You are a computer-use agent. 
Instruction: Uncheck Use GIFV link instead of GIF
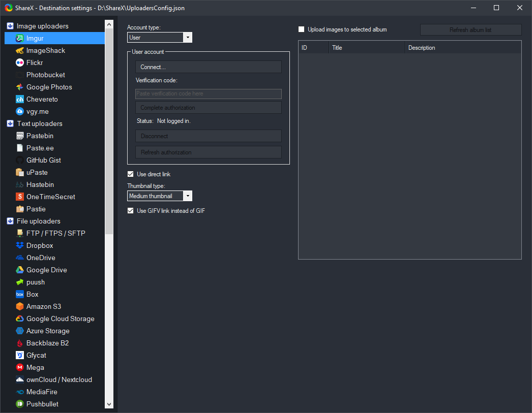coord(131,211)
